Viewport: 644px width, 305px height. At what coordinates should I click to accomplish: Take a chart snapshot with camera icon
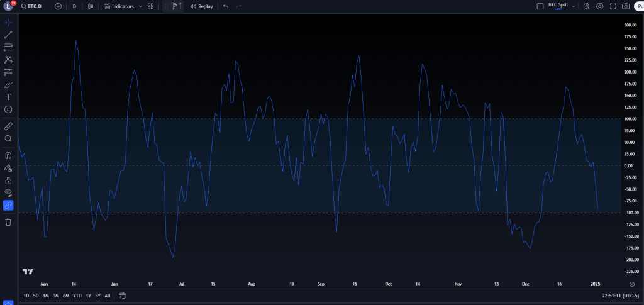(626, 6)
